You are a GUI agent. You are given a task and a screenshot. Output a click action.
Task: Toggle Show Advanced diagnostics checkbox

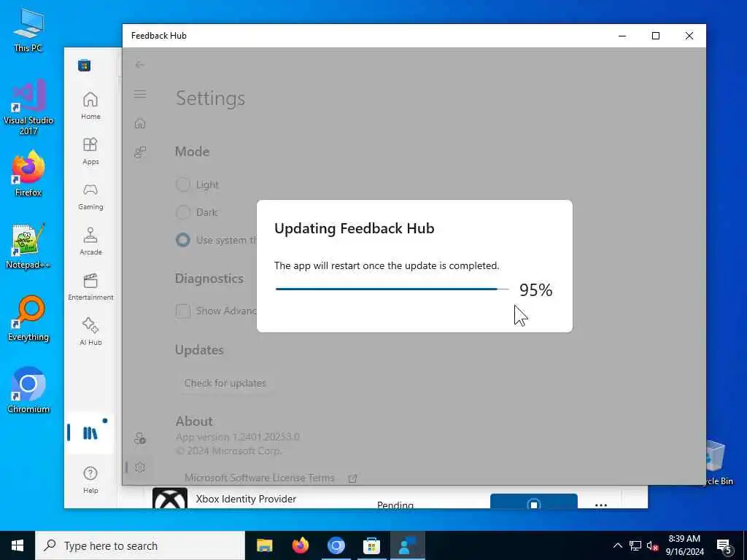click(x=183, y=311)
